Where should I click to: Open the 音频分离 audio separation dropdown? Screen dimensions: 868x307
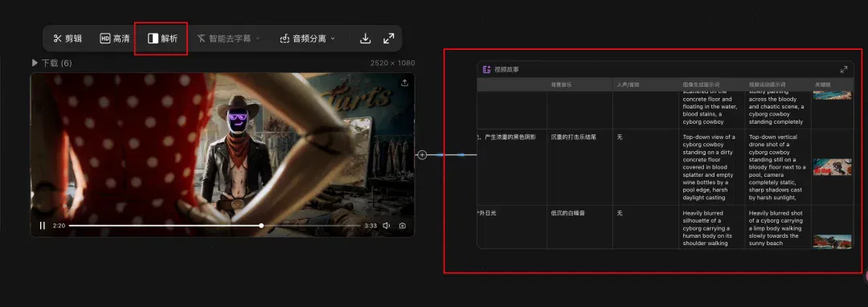307,39
